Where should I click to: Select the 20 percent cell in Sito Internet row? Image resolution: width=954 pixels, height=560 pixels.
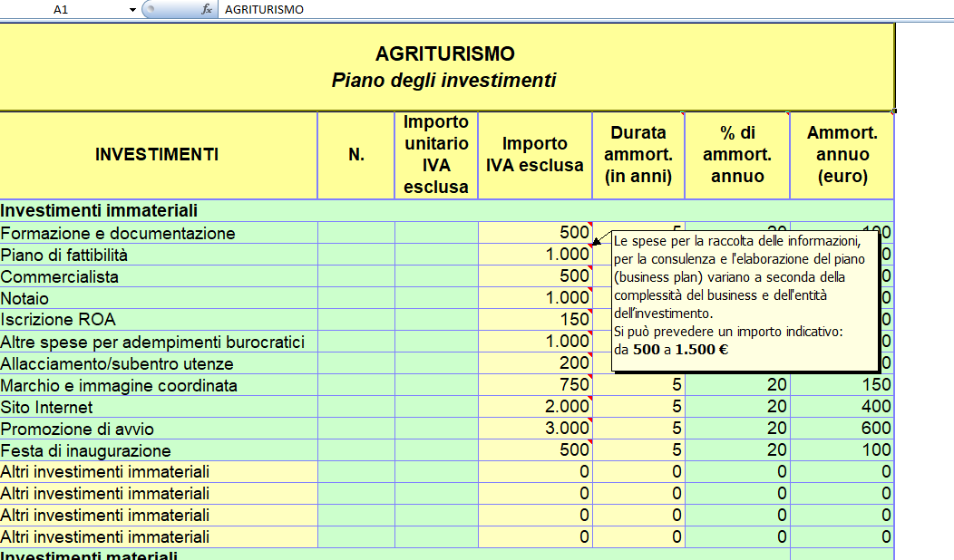point(737,407)
